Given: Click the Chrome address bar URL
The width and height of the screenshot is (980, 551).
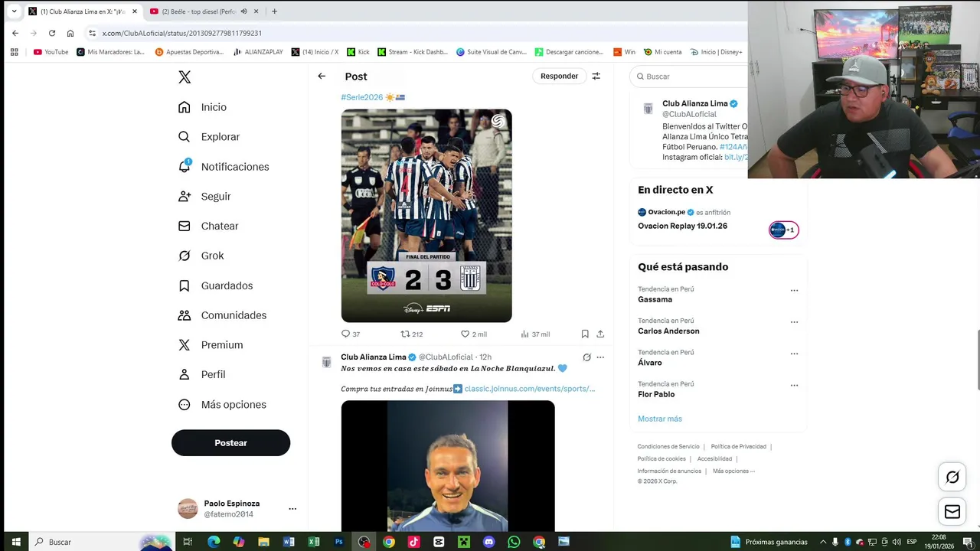Looking at the screenshot, I should tap(182, 33).
